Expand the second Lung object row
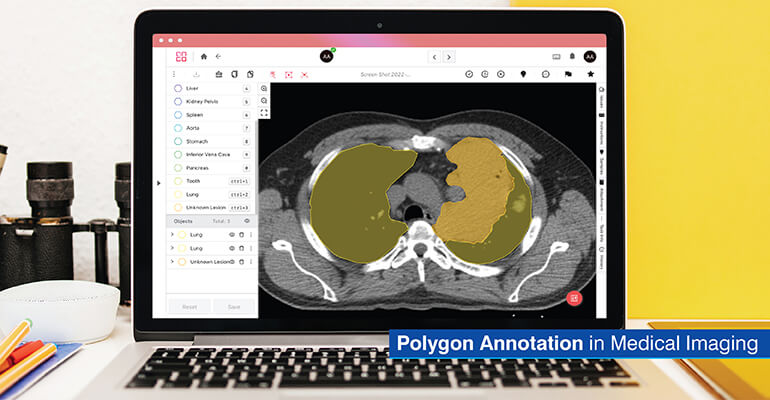 [172, 248]
